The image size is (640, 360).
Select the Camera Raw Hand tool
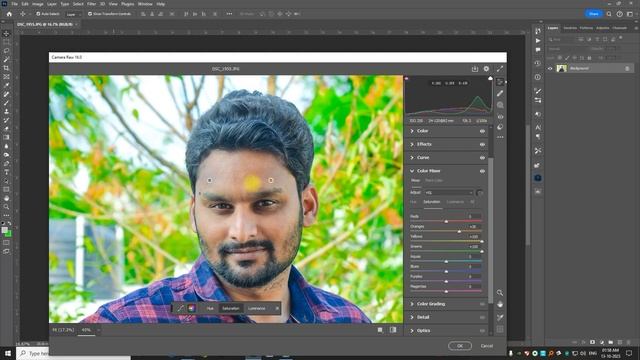[x=500, y=304]
